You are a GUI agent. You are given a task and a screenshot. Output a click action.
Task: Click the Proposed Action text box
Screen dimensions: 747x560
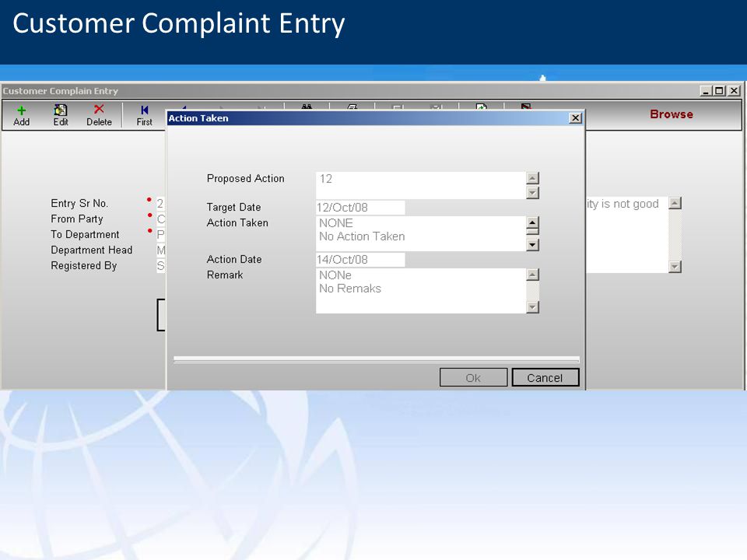coord(421,185)
